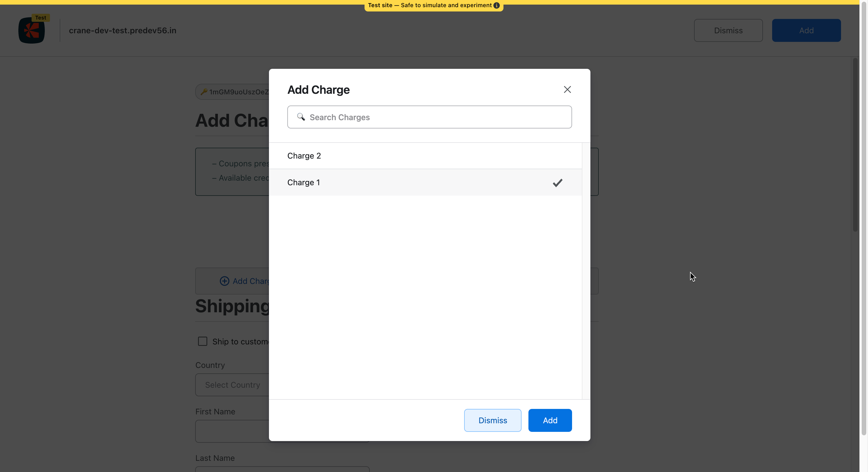Open the Select Country dropdown
Screen dimensions: 868x472
232,385
